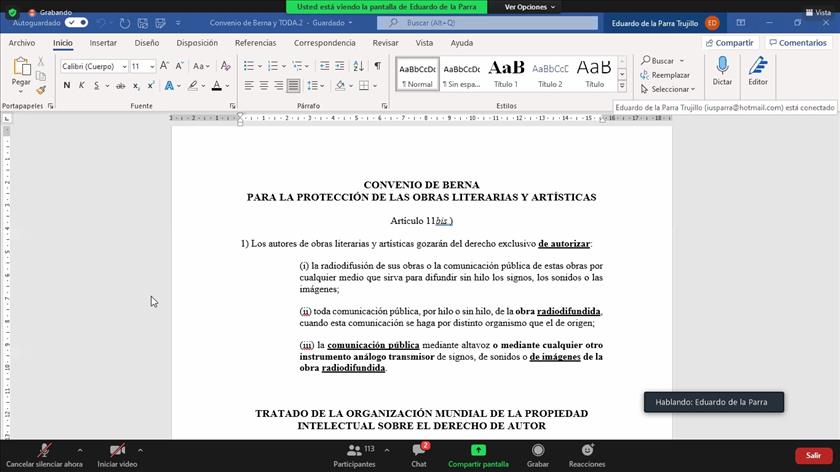Expand the styles gallery more arrow
This screenshot has width=840, height=472.
click(x=622, y=86)
